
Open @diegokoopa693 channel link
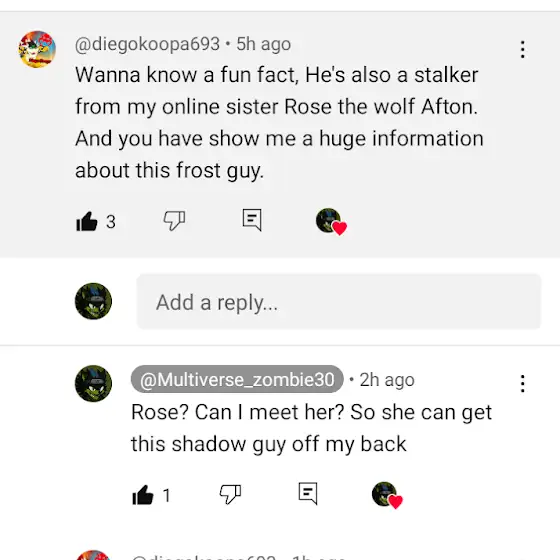tap(147, 44)
